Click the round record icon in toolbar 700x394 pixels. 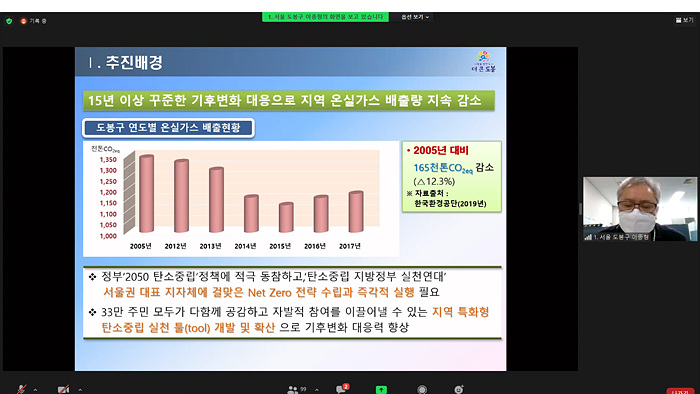click(x=421, y=390)
